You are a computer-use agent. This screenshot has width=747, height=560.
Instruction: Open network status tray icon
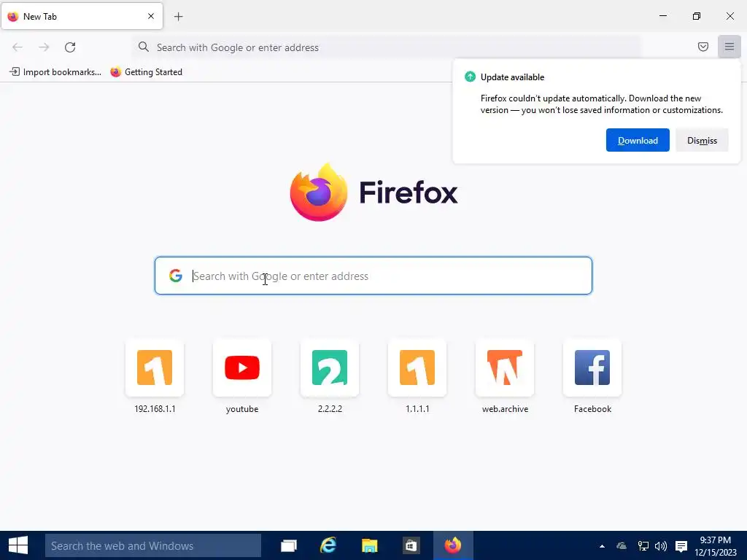pyautogui.click(x=643, y=546)
